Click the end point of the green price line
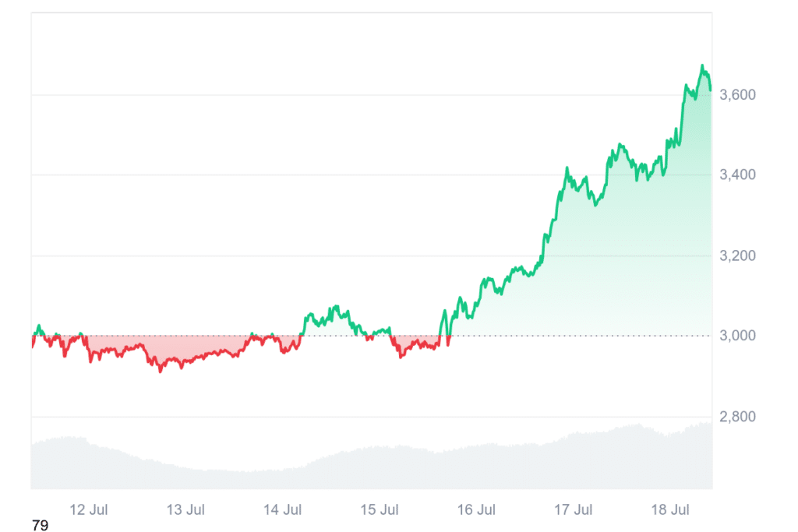The width and height of the screenshot is (798, 532). click(710, 90)
